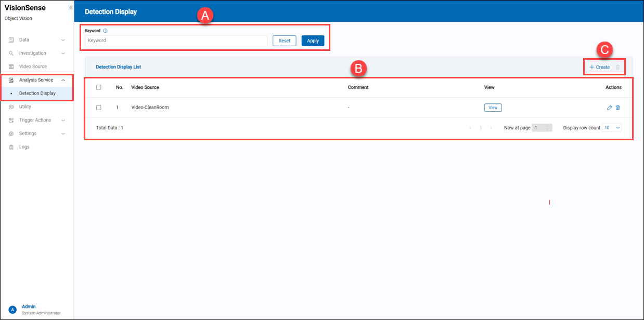Delete Video-CleanRoom using the trash icon

point(618,108)
